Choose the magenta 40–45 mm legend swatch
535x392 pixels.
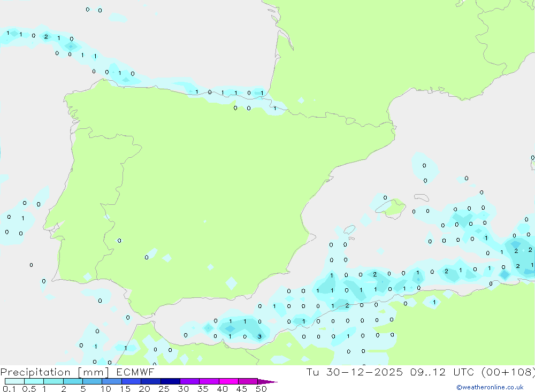click(x=228, y=381)
